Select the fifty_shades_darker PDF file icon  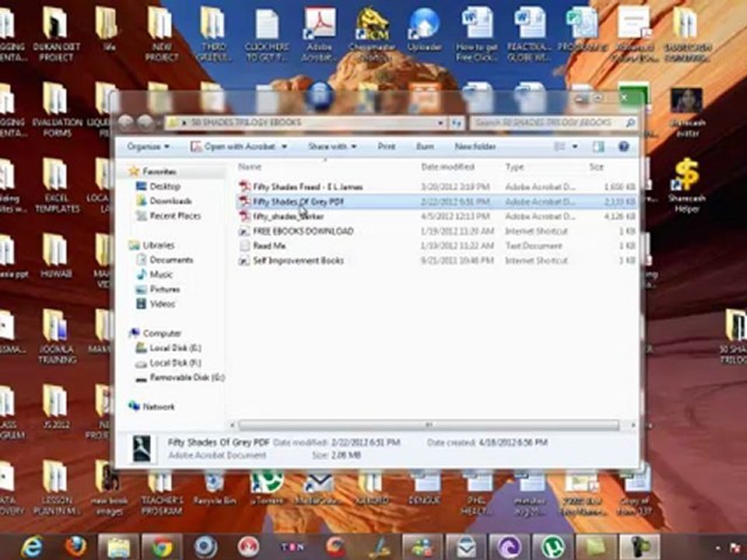click(244, 216)
